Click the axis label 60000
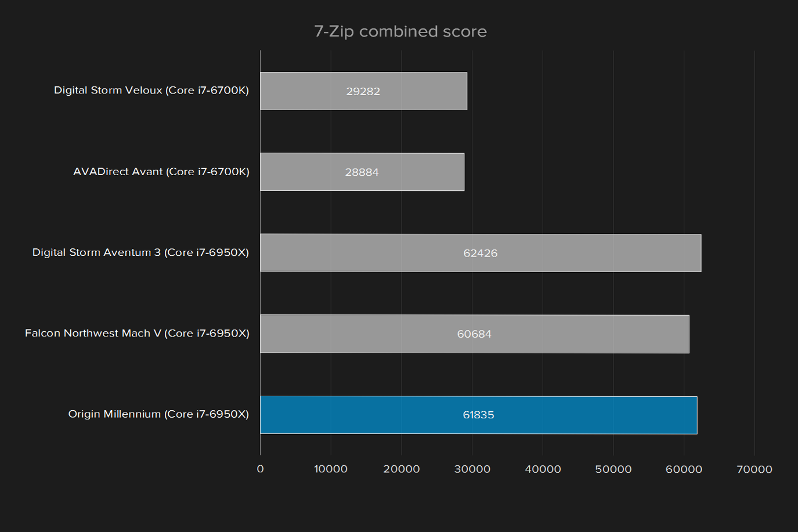The width and height of the screenshot is (798, 532). [684, 469]
